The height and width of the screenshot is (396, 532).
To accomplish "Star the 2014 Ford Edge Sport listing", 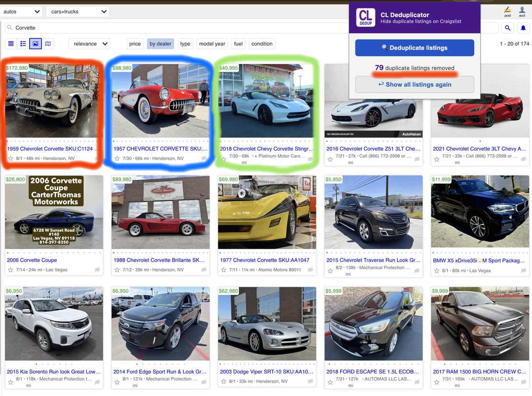I will pyautogui.click(x=117, y=382).
